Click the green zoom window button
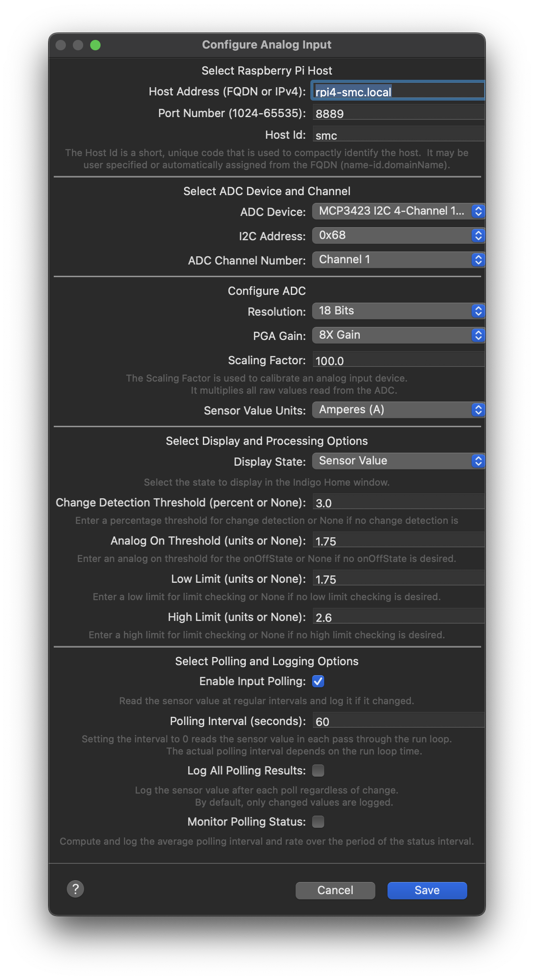This screenshot has width=534, height=980. [x=95, y=45]
